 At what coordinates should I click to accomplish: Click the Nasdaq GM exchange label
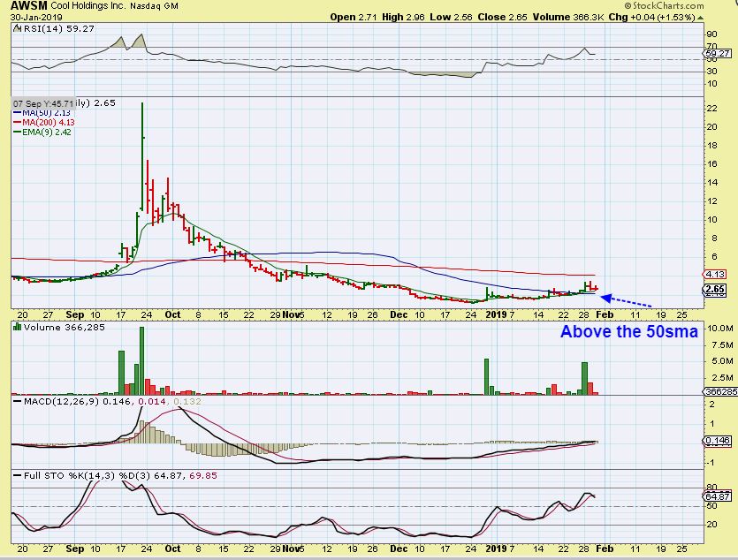(154, 6)
